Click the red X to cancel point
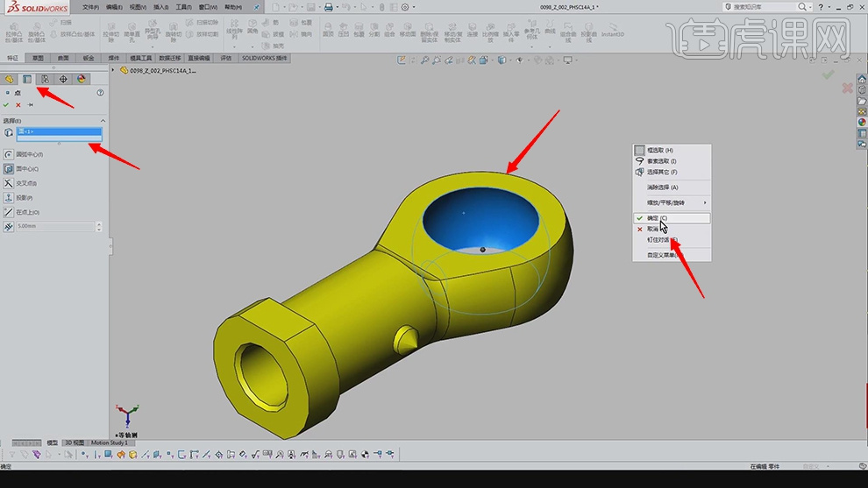This screenshot has width=868, height=488. pos(18,104)
